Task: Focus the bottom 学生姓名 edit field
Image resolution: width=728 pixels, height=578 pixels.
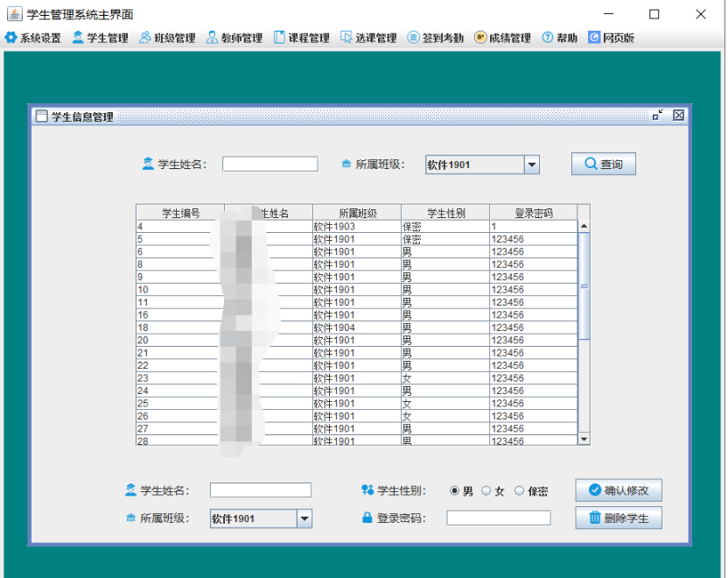Action: coord(261,490)
